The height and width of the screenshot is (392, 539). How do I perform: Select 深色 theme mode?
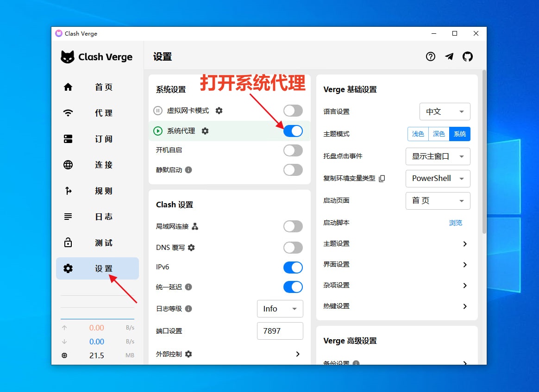click(439, 134)
